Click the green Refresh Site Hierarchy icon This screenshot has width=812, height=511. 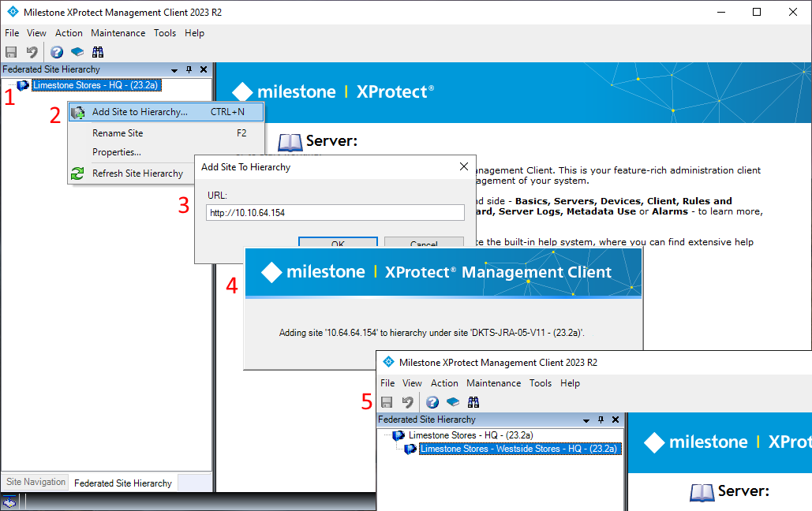[77, 173]
